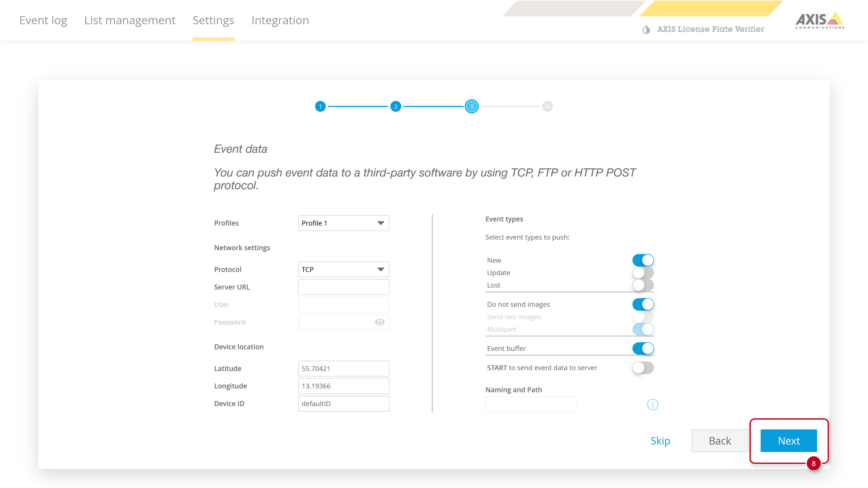Click the Event types heading

(504, 219)
